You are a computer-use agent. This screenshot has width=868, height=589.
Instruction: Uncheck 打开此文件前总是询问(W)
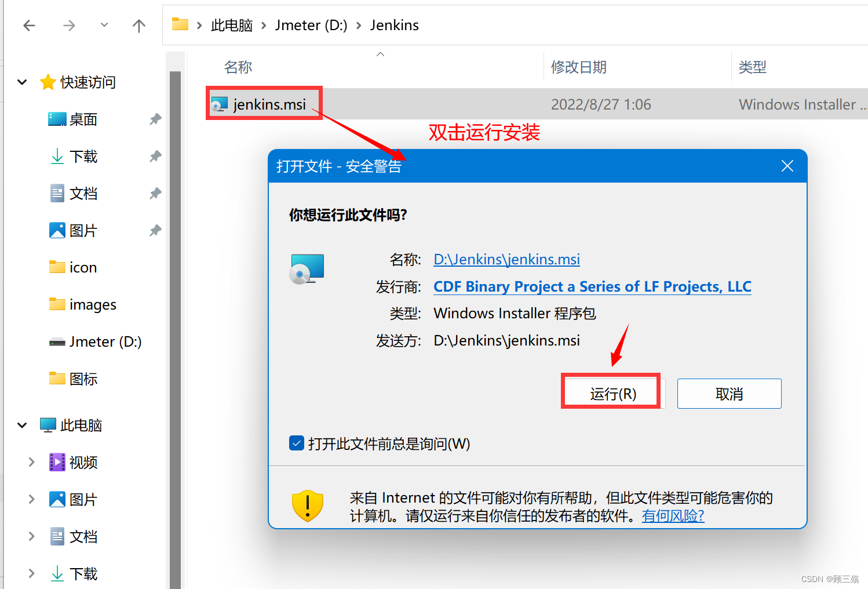pyautogui.click(x=297, y=443)
